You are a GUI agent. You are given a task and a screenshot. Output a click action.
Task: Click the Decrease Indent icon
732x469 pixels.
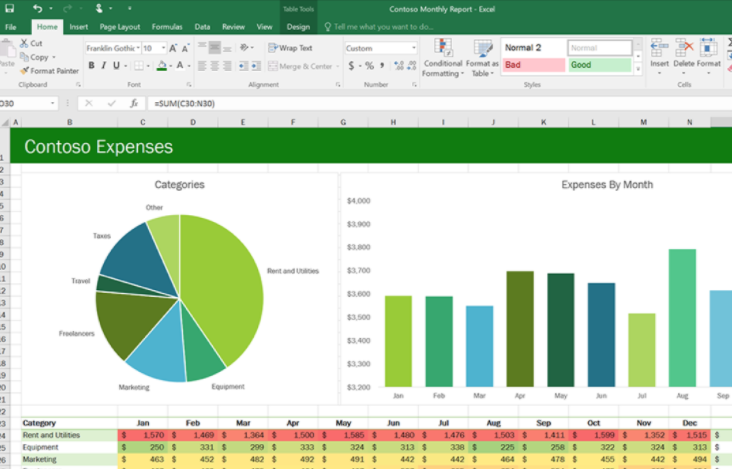tap(243, 66)
